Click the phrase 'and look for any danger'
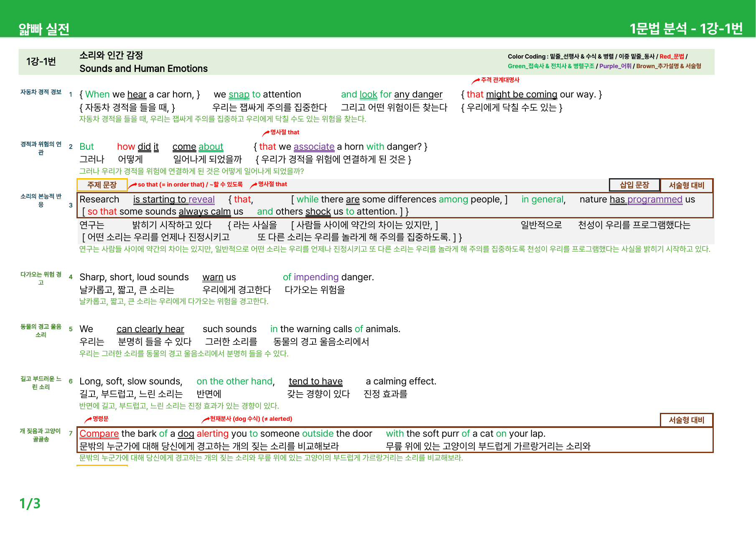Screen dimensions: 756x535 coord(392,95)
